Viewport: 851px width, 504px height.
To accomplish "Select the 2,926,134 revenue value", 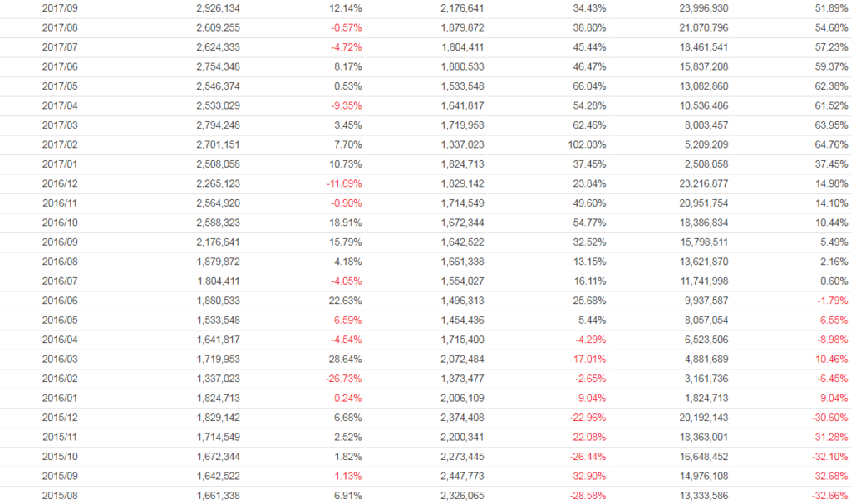I will coord(219,7).
